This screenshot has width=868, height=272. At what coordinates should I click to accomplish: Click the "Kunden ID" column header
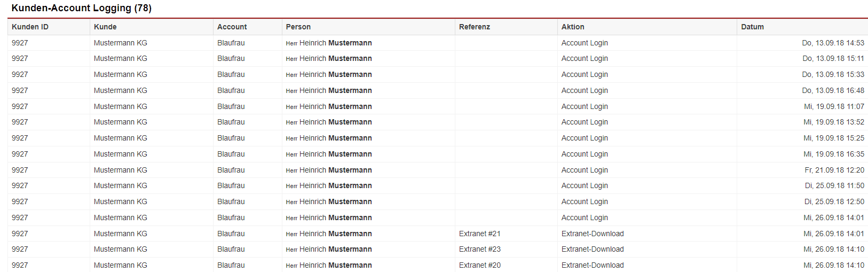coord(30,27)
